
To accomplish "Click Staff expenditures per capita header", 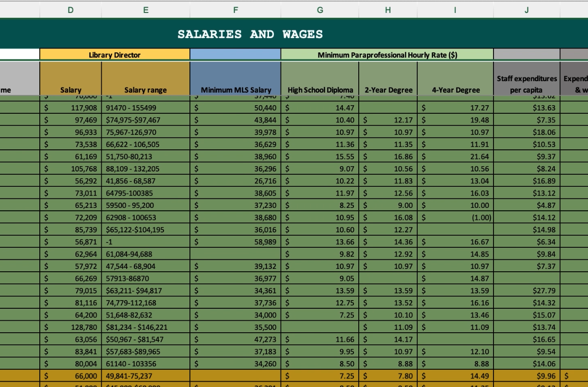I will point(527,78).
